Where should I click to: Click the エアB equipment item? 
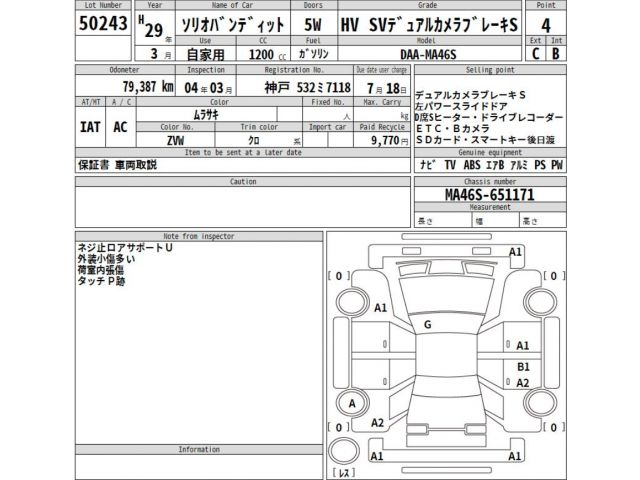(x=495, y=165)
